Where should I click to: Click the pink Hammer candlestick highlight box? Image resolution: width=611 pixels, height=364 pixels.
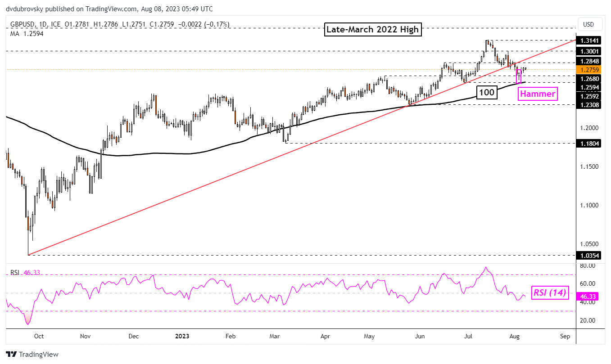519,76
